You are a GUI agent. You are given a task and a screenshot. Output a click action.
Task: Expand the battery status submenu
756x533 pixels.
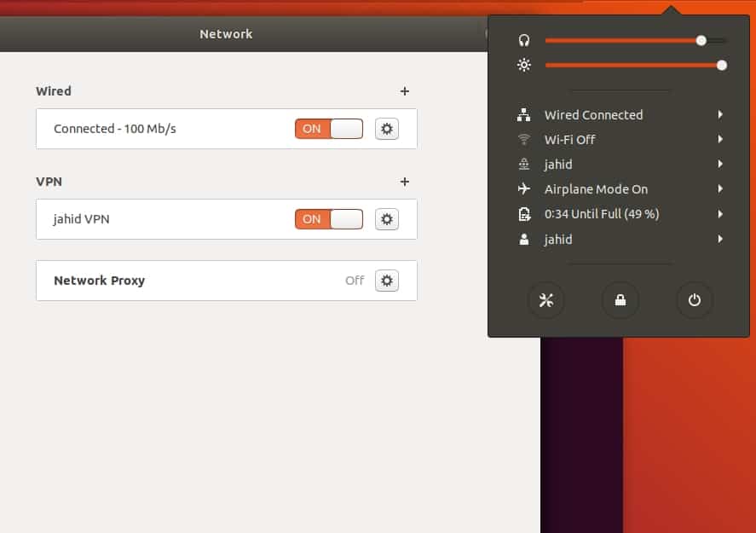click(720, 214)
